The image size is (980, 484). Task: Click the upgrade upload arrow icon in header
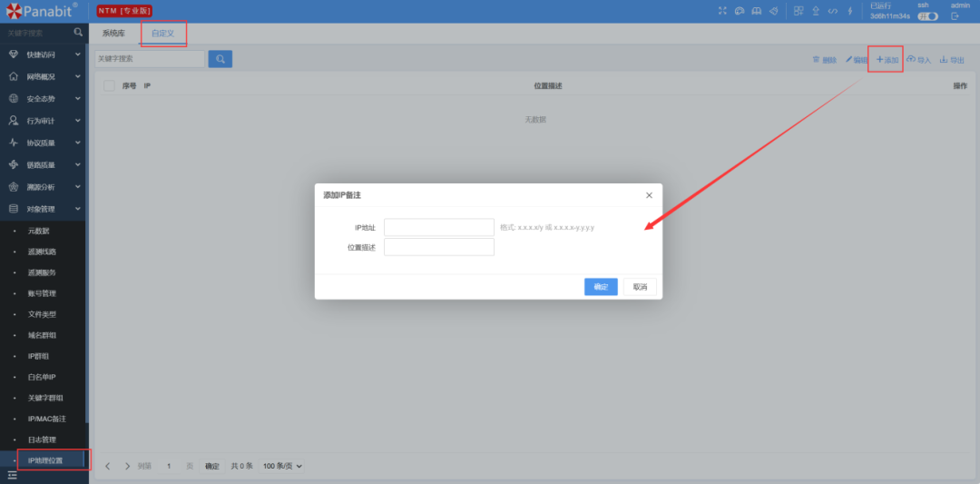816,11
